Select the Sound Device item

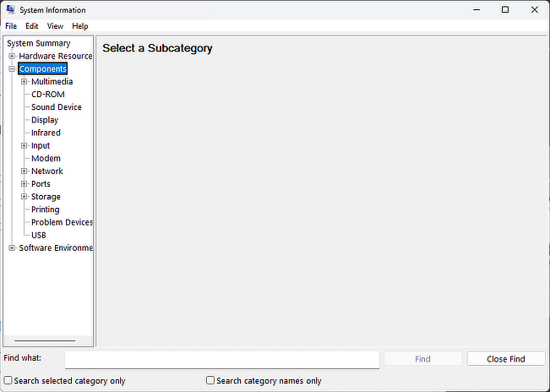pyautogui.click(x=56, y=107)
